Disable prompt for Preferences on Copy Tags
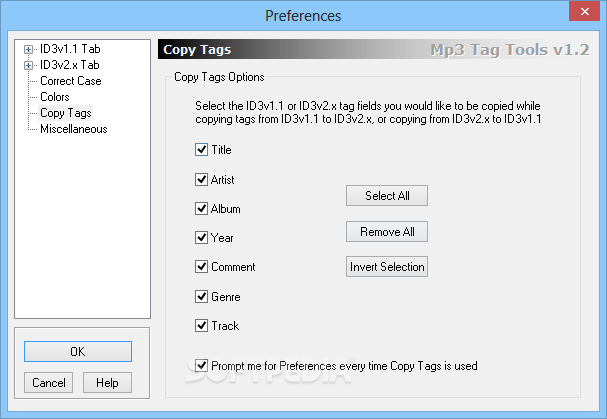 [x=201, y=365]
